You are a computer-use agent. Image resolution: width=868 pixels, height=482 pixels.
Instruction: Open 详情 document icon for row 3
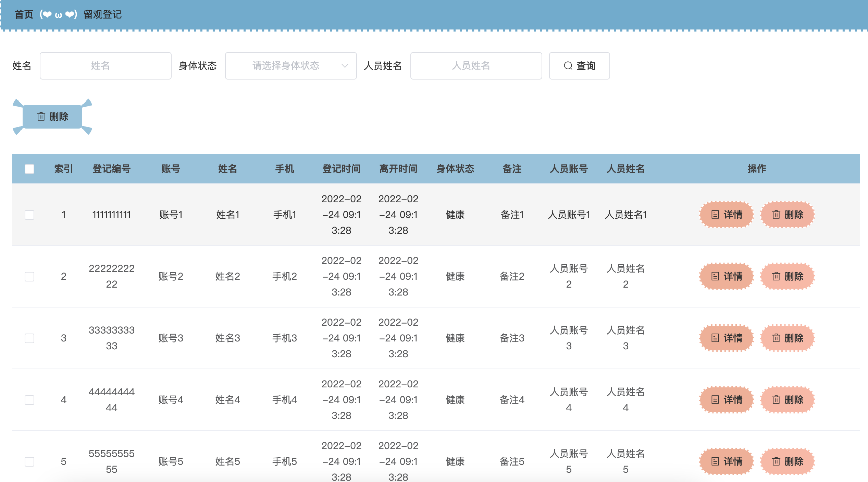pyautogui.click(x=715, y=338)
